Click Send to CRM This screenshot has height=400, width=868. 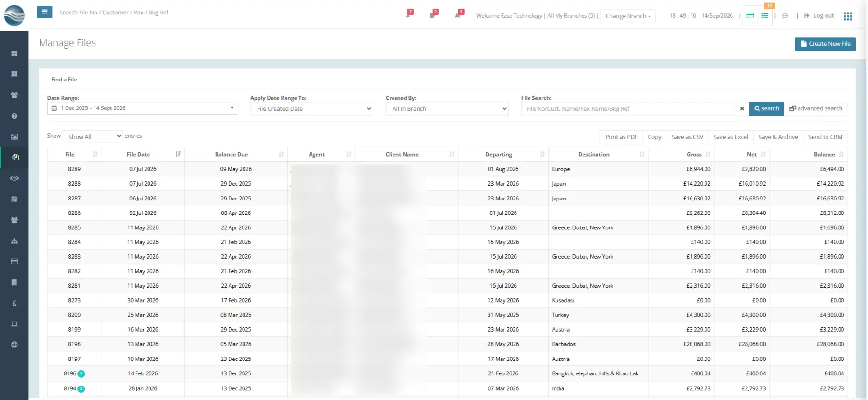click(x=825, y=137)
